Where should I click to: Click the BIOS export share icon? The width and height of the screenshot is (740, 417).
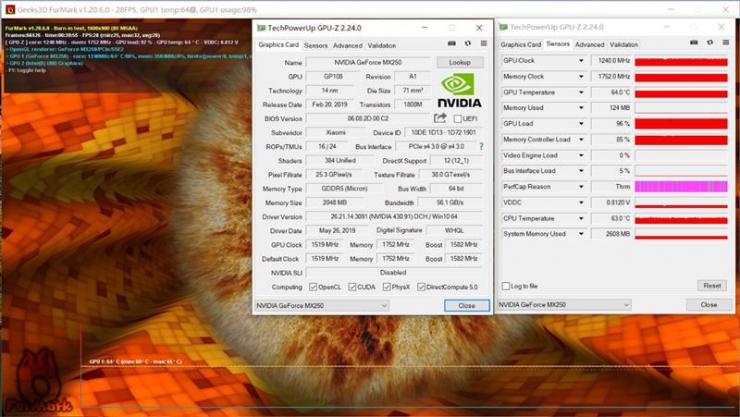[x=440, y=118]
